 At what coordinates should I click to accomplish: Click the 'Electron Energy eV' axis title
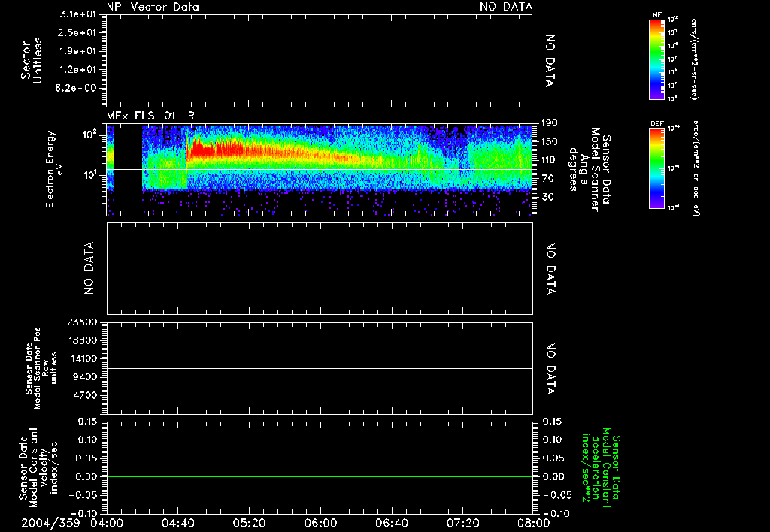(x=55, y=170)
